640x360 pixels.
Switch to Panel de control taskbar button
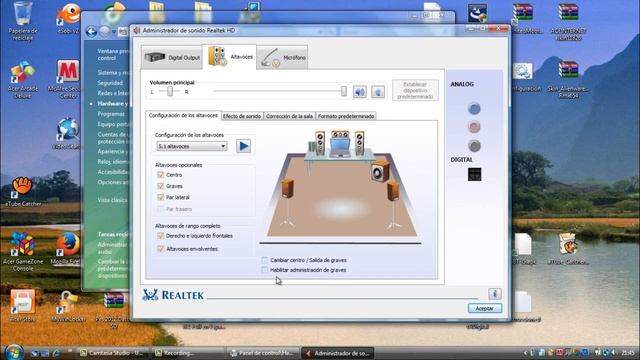click(262, 353)
